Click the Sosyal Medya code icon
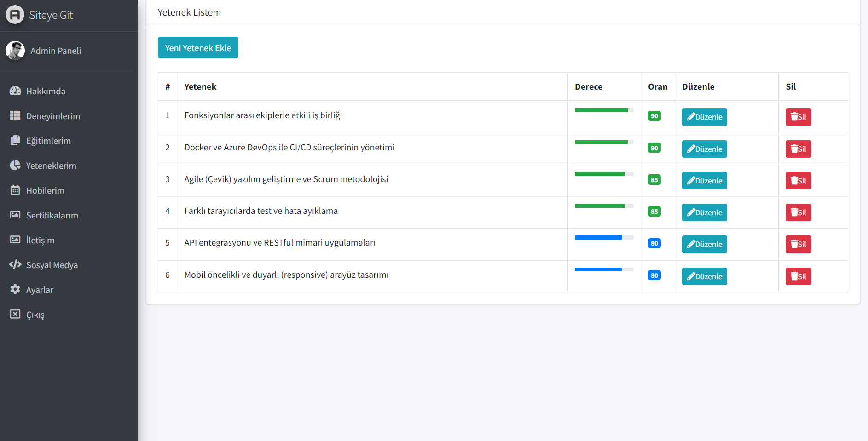Viewport: 868px width, 441px height. point(15,264)
